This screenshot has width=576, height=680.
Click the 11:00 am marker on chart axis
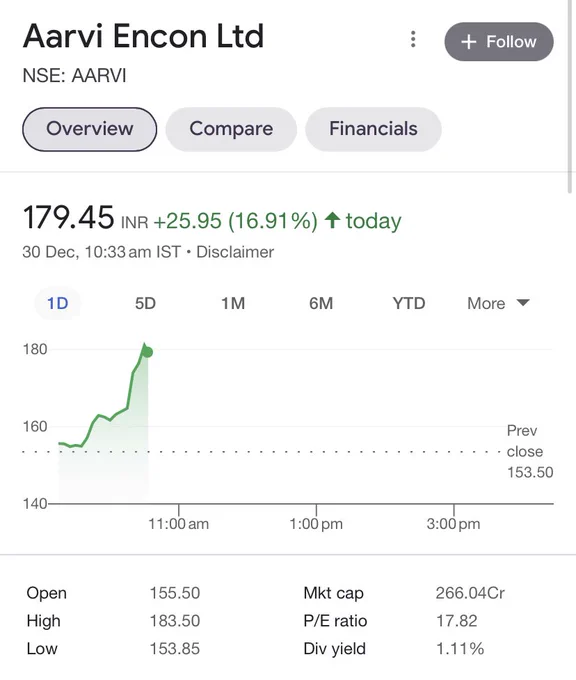point(178,523)
